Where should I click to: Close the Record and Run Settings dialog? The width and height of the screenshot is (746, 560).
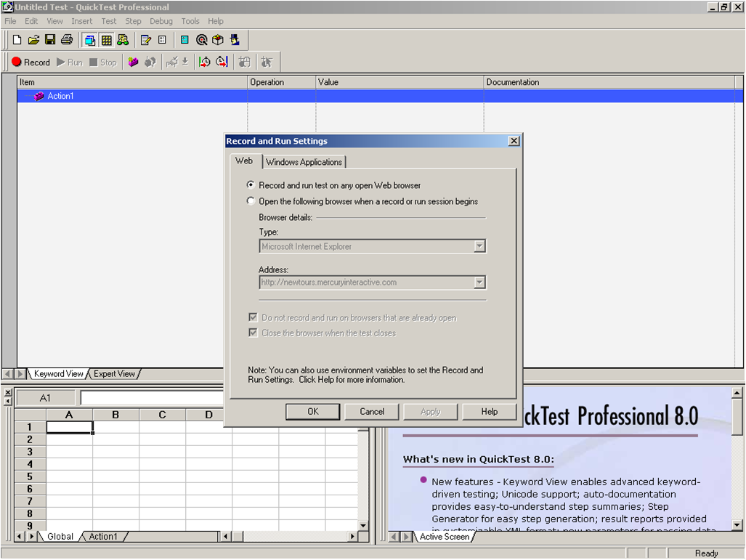[514, 141]
